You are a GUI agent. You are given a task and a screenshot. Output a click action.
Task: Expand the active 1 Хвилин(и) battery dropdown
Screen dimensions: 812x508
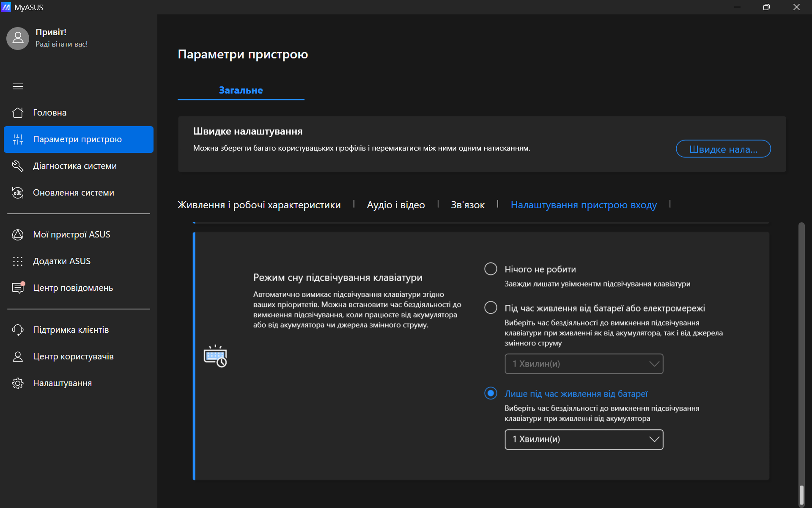coord(584,439)
